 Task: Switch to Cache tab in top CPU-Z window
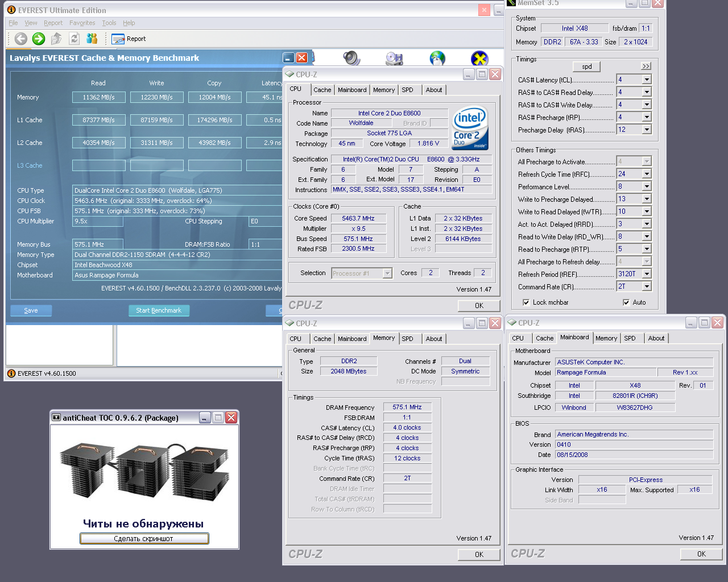pyautogui.click(x=322, y=90)
